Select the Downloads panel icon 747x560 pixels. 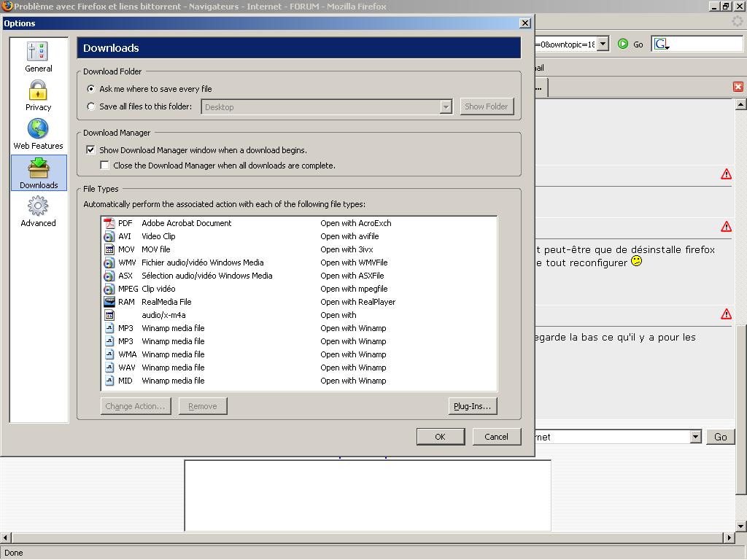[x=38, y=173]
